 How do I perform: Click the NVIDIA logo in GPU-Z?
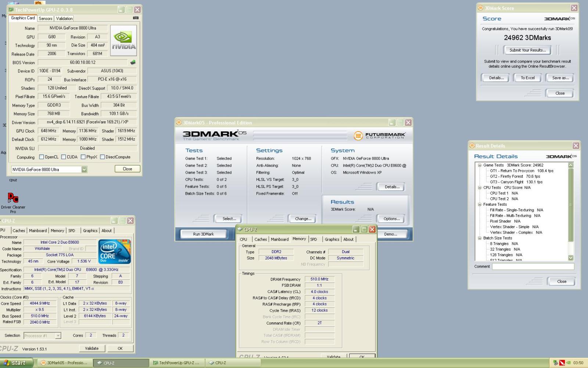tap(123, 40)
